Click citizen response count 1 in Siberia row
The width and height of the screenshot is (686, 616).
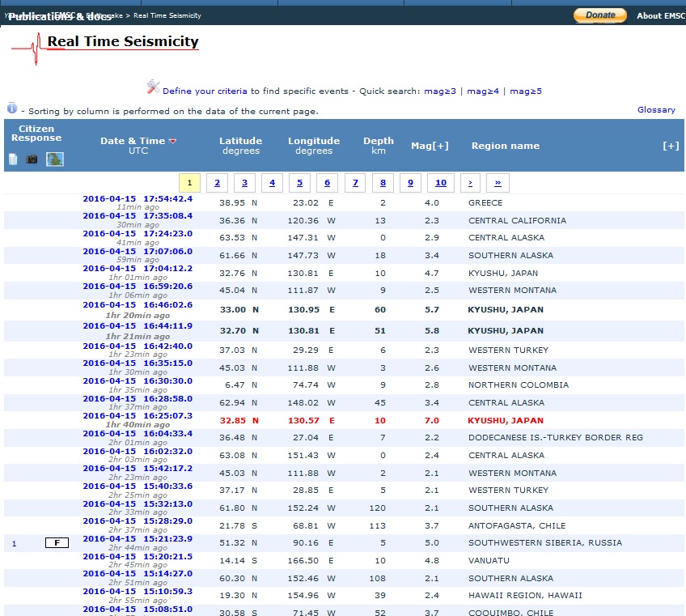tap(14, 544)
